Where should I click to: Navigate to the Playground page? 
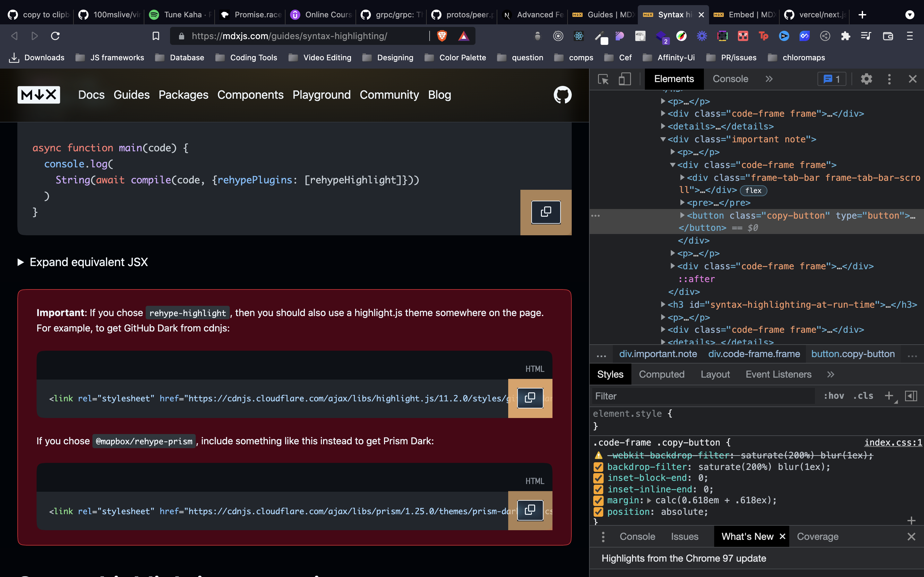(321, 95)
